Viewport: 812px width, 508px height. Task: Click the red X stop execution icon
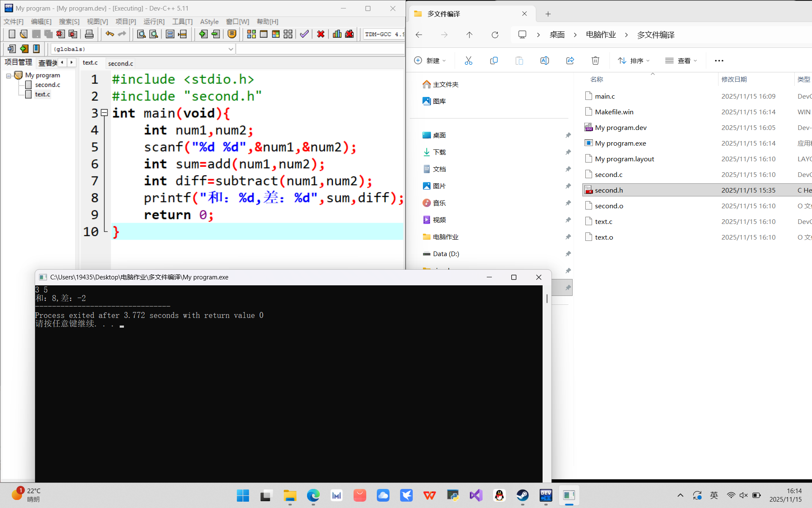[x=321, y=34]
